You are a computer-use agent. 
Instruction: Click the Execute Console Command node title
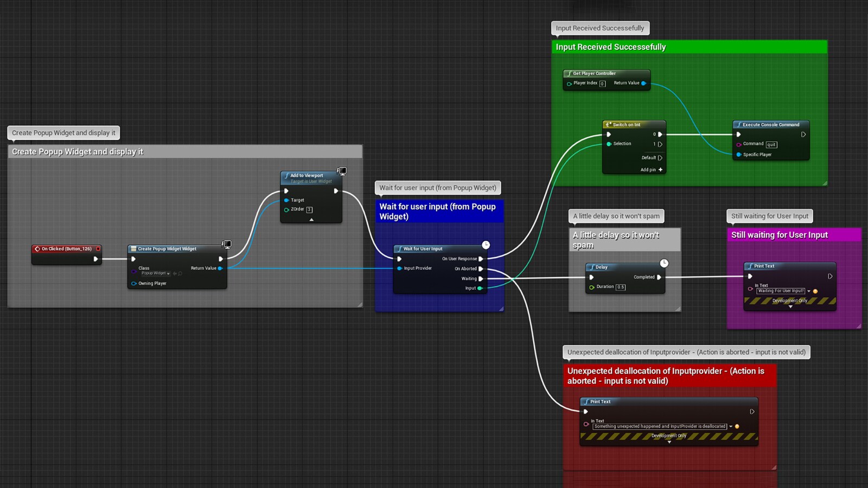pos(770,125)
